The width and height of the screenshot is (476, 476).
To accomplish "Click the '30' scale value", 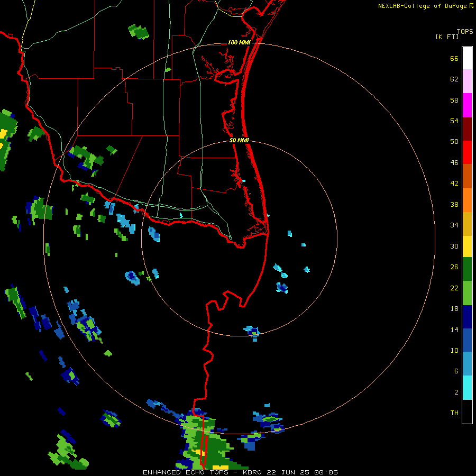I will point(454,246).
